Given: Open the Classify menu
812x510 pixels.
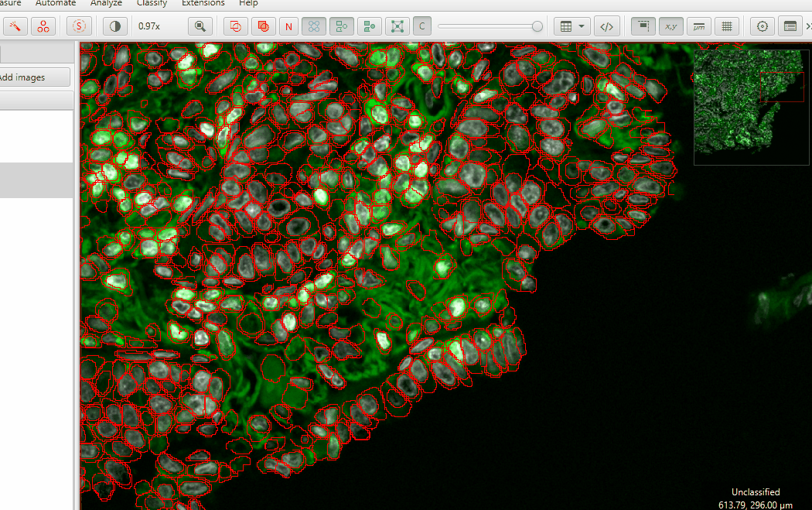Looking at the screenshot, I should (x=152, y=3).
